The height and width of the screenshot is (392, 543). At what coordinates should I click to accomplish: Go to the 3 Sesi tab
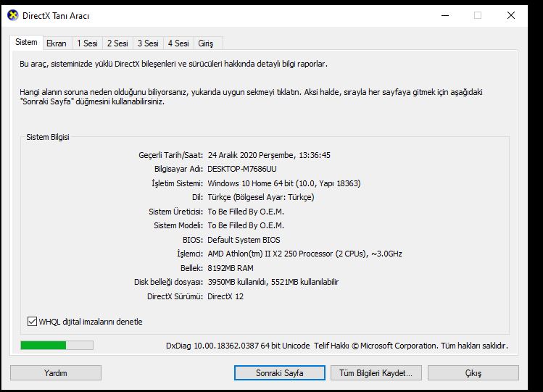(x=148, y=43)
